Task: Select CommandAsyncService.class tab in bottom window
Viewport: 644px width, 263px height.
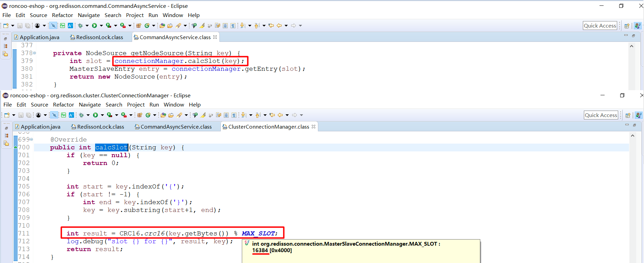Action: coord(173,127)
